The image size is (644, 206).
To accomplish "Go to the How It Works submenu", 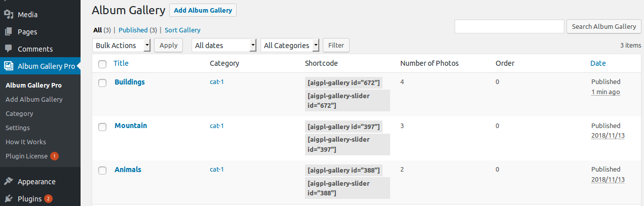I will click(26, 142).
